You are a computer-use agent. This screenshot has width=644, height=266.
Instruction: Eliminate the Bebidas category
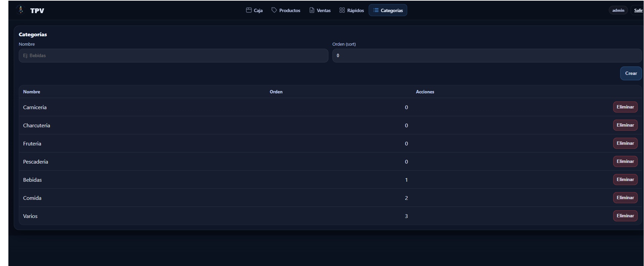click(625, 180)
